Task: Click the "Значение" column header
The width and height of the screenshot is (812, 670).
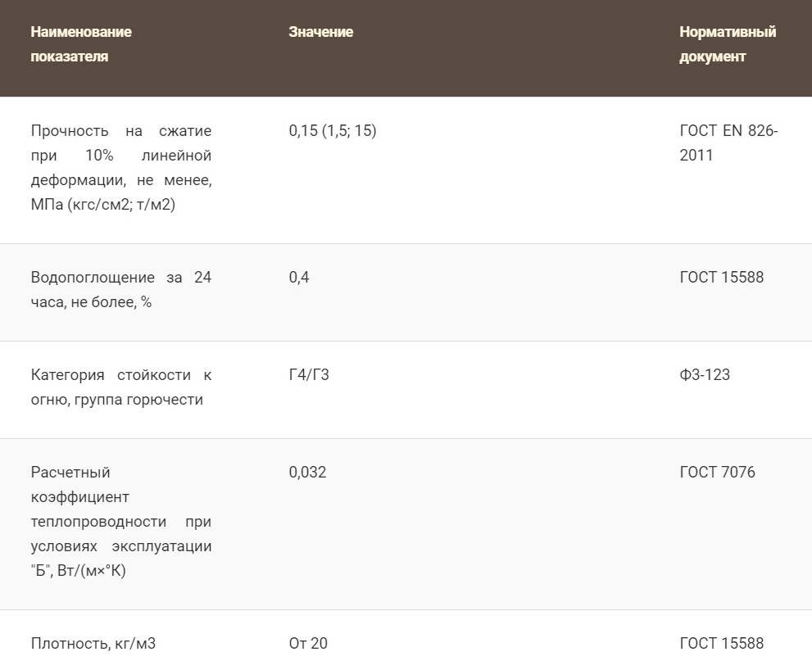Action: click(x=320, y=32)
